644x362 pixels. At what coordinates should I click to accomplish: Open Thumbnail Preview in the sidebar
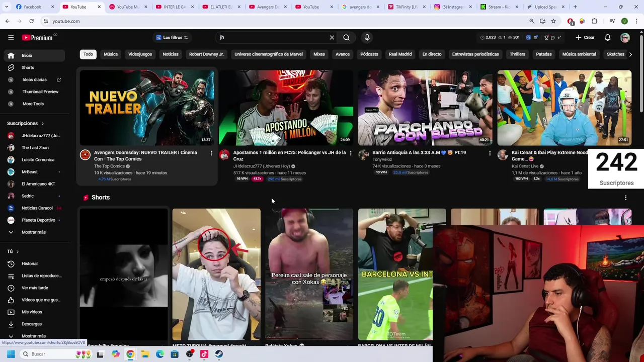(34, 92)
